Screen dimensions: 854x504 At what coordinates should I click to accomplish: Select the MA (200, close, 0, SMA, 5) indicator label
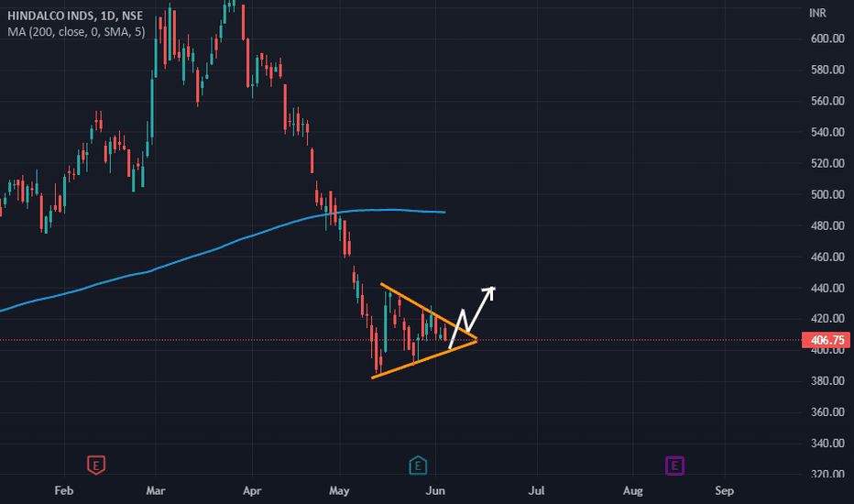pyautogui.click(x=76, y=32)
